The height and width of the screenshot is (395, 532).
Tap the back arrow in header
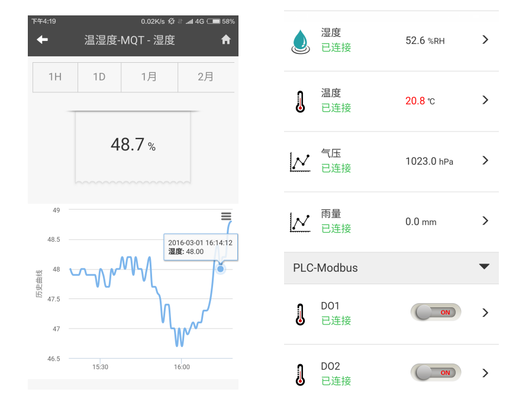pos(42,40)
